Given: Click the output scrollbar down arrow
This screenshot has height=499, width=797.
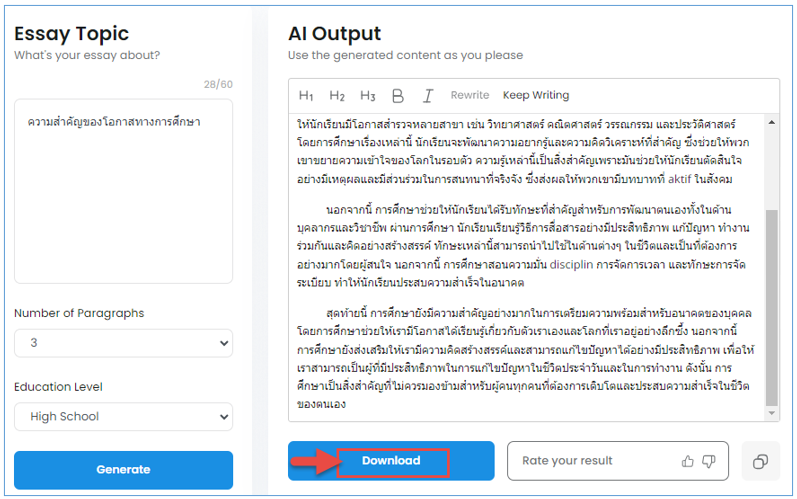Looking at the screenshot, I should click(772, 413).
